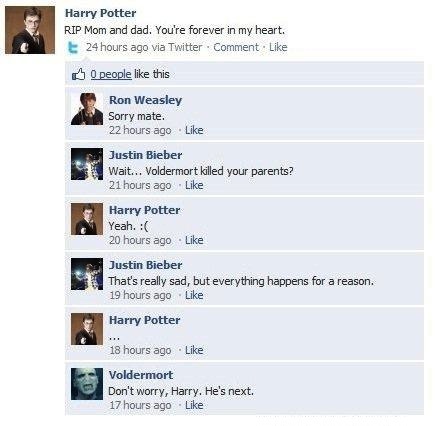
Task: Like Voldemort's 'He's next.' comment
Action: point(194,405)
